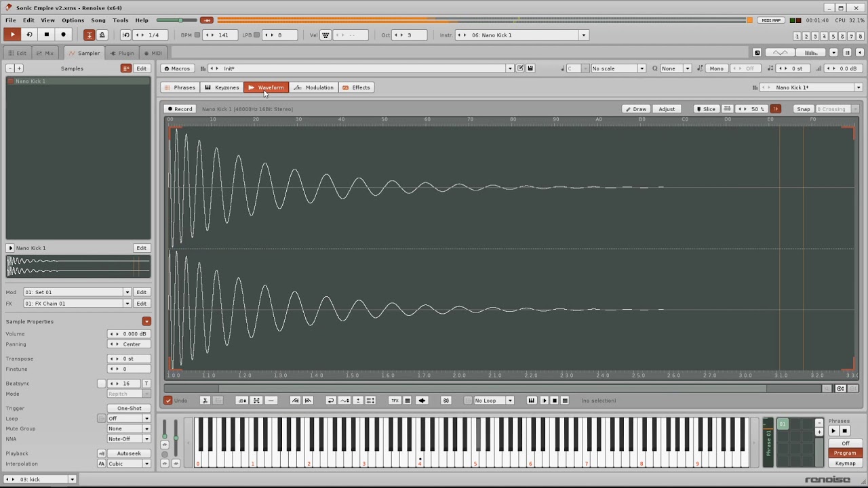Stop song playback
This screenshot has height=488, width=868.
[47, 35]
